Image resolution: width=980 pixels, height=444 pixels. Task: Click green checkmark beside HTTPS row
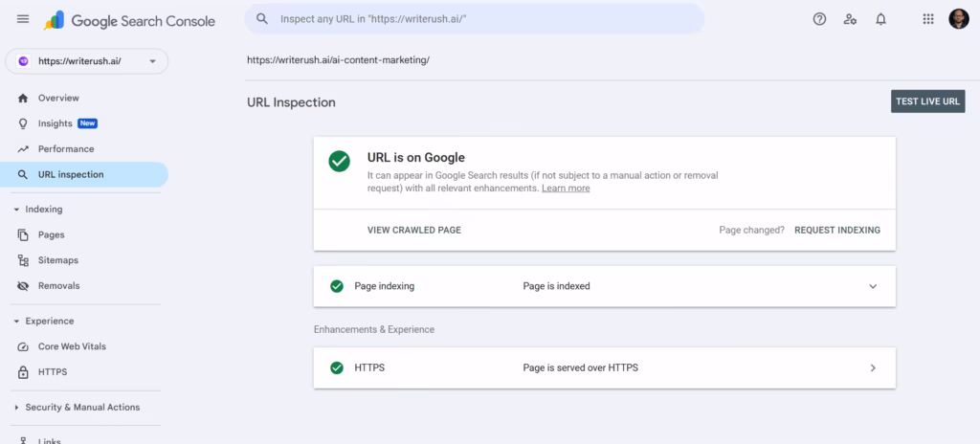337,367
